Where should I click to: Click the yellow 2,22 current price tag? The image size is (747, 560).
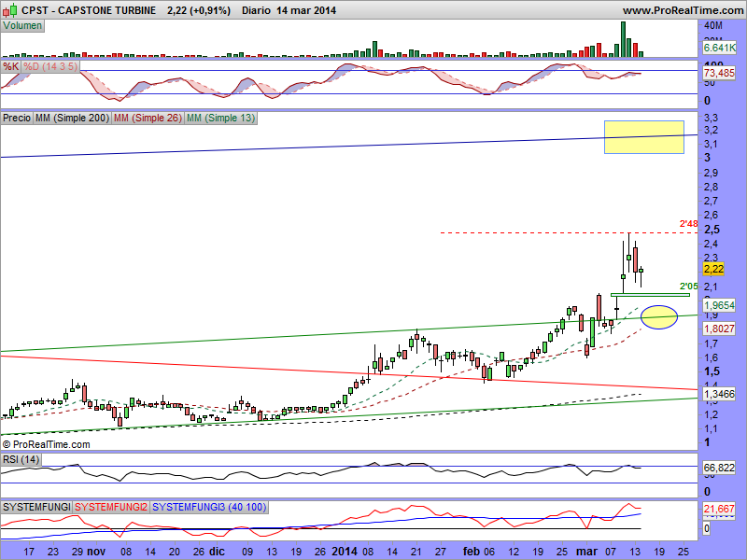pyautogui.click(x=713, y=269)
